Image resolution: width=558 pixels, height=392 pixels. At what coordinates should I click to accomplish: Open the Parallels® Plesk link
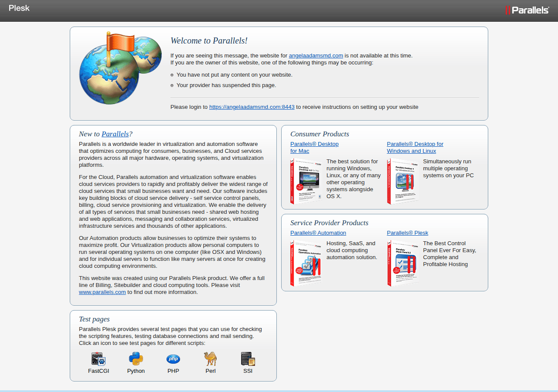click(408, 233)
